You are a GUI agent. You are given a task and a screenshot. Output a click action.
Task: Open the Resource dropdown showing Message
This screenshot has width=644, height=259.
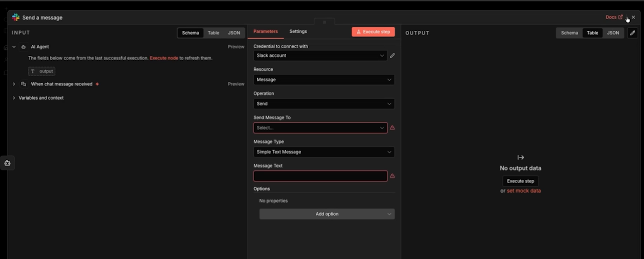324,80
